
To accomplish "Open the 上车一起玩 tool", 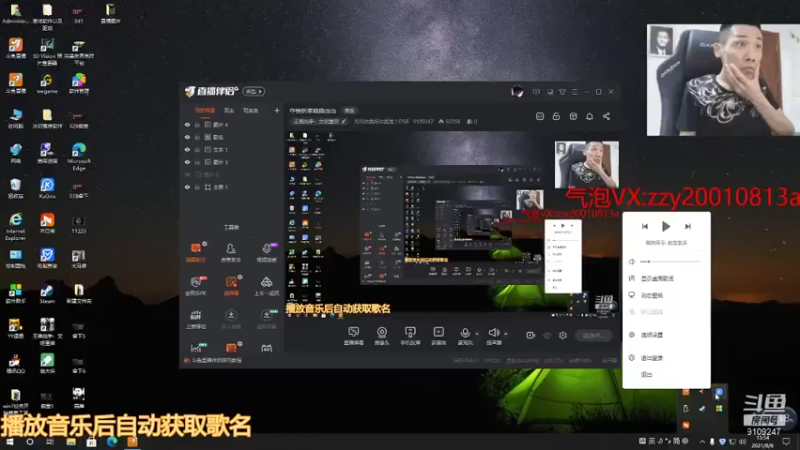I will 266,286.
